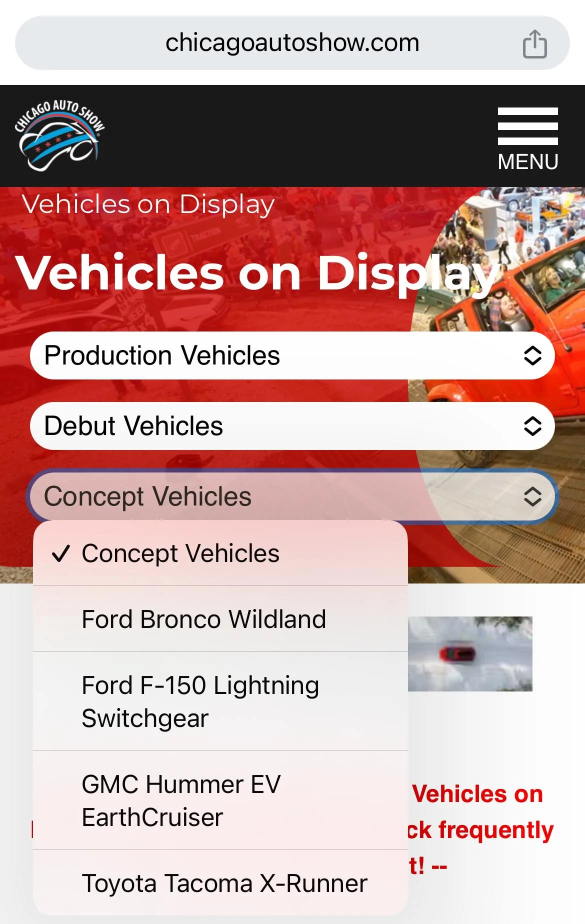585x924 pixels.
Task: Click the large Vehicles on Display heading
Action: click(256, 274)
